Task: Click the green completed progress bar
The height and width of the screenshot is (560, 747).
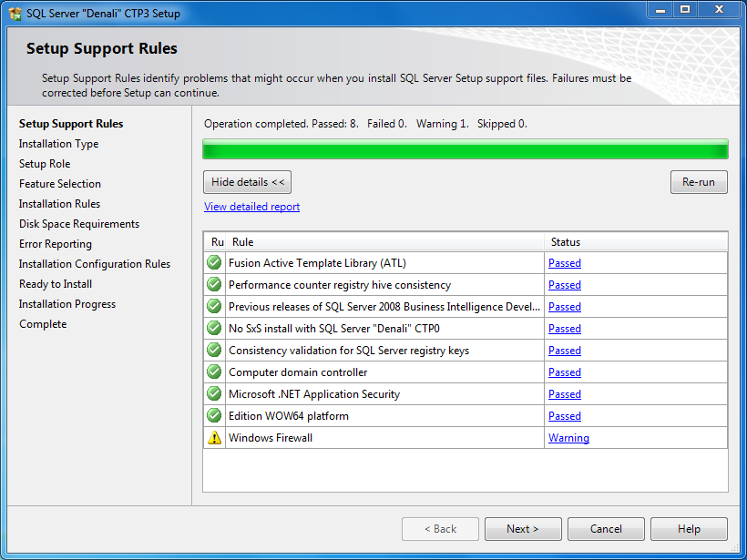Action: (466, 149)
